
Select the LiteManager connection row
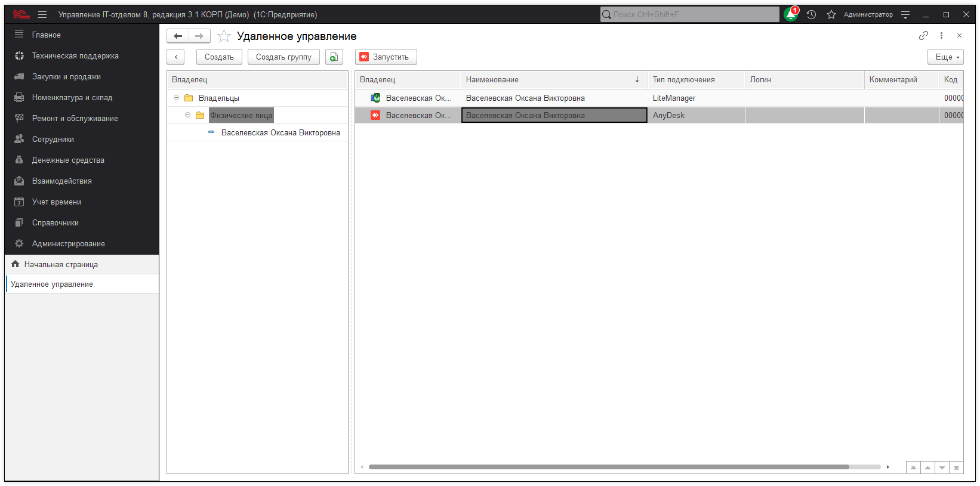tap(673, 98)
